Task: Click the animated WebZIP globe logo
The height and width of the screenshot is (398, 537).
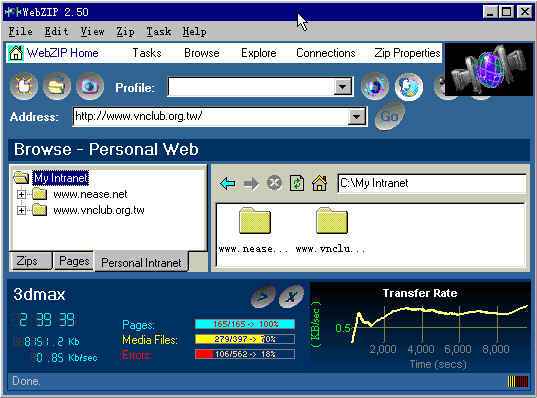Action: pos(489,70)
